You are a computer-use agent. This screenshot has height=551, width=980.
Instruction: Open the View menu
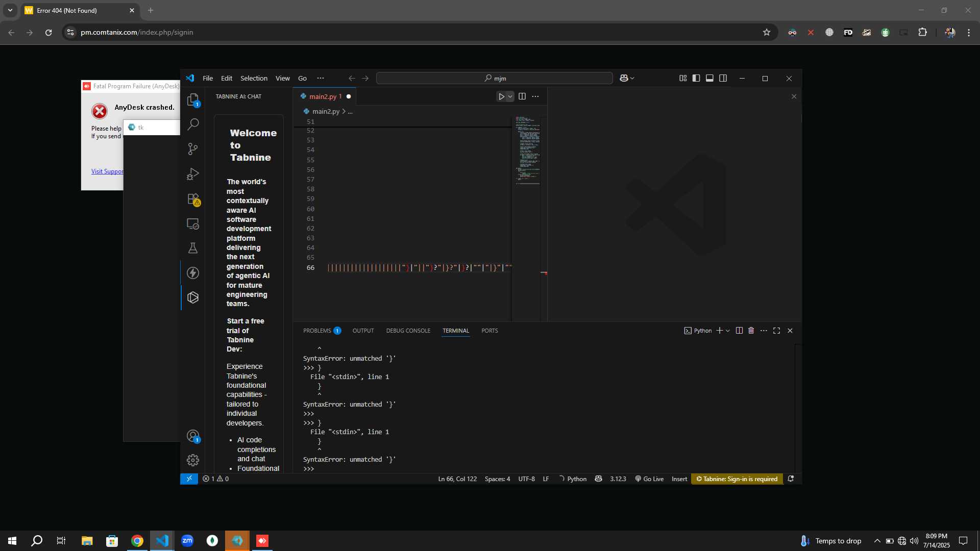click(283, 78)
